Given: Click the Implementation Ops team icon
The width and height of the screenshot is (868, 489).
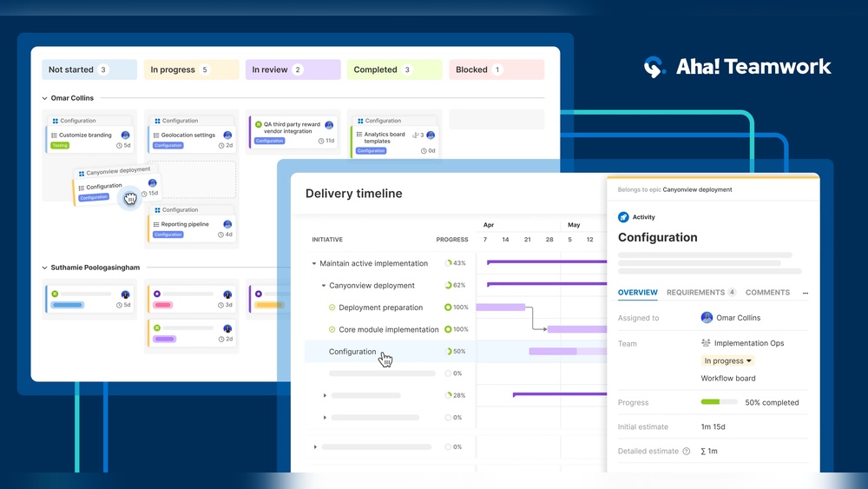Looking at the screenshot, I should click(x=707, y=343).
